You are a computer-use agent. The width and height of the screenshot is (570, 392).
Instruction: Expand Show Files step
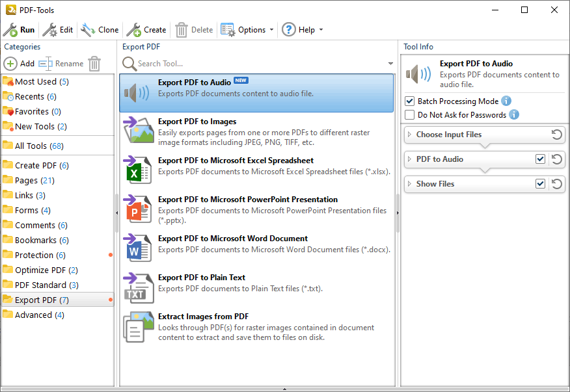(x=410, y=184)
